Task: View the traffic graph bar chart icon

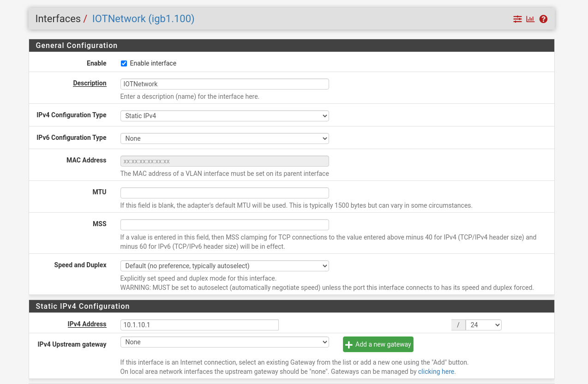Action: [x=530, y=19]
